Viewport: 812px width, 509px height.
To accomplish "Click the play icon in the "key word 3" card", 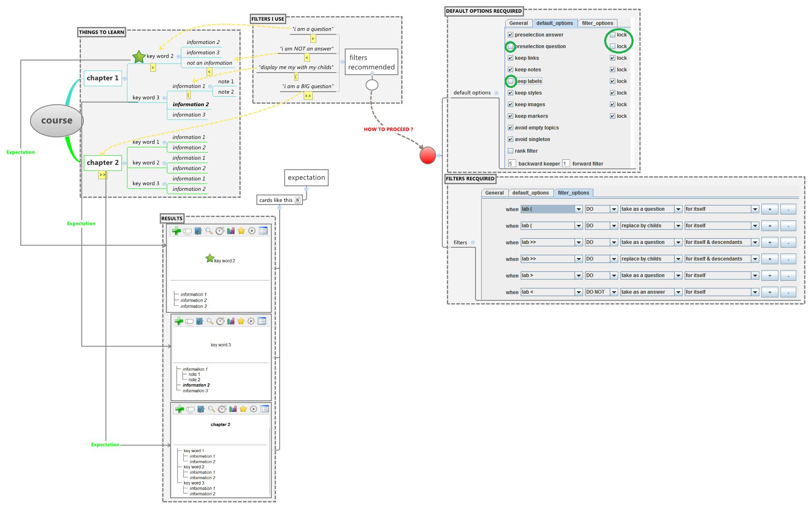I will (251, 321).
